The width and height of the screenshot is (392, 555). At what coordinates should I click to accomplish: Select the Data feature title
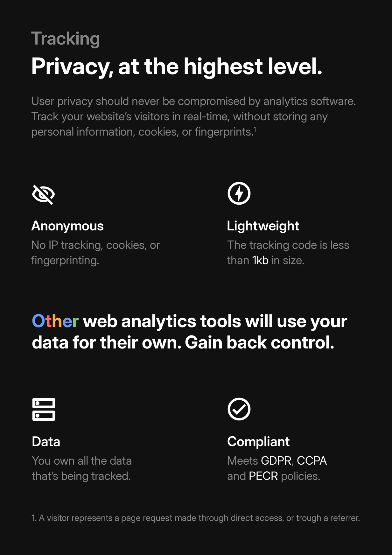coord(46,442)
